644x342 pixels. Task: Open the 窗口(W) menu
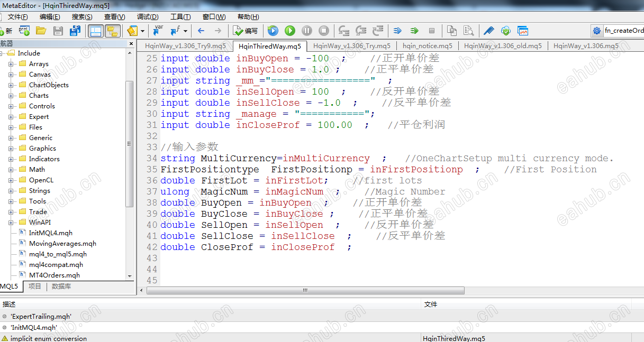[x=213, y=17]
